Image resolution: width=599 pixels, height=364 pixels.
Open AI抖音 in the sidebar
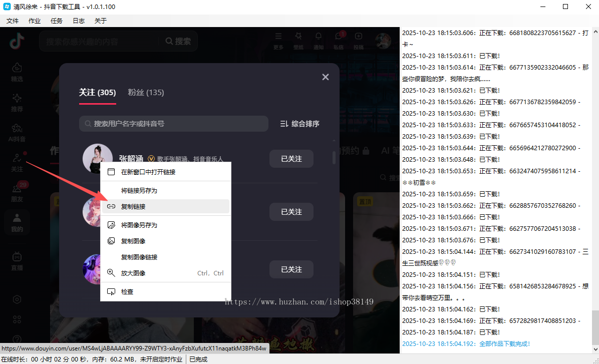(x=17, y=133)
